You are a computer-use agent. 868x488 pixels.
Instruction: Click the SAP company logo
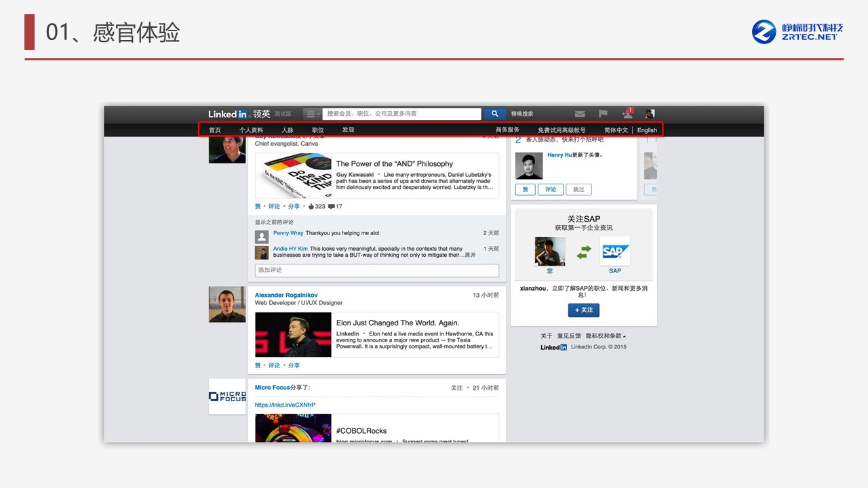tap(614, 251)
